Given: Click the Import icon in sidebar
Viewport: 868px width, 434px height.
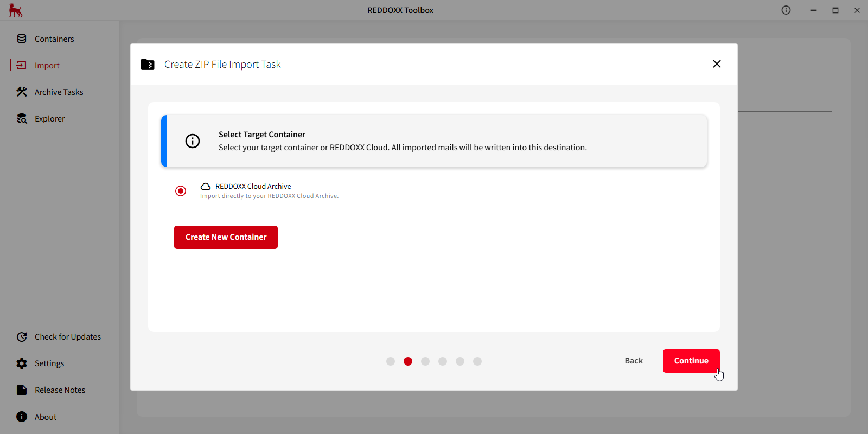Looking at the screenshot, I should (22, 65).
